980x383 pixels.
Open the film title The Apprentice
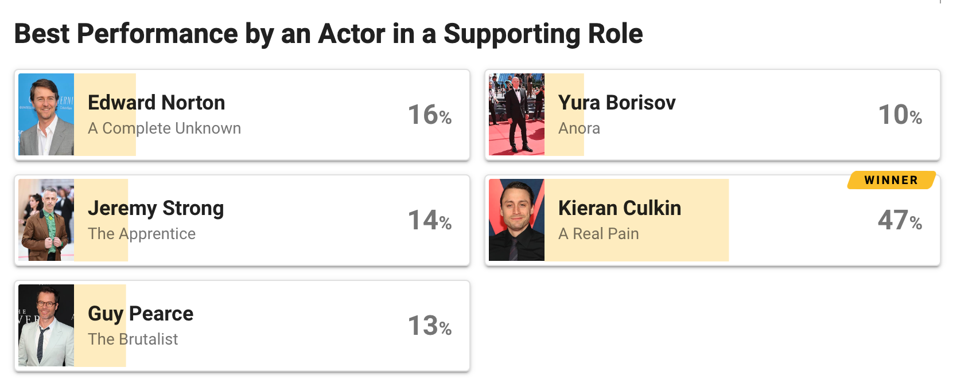coord(142,234)
